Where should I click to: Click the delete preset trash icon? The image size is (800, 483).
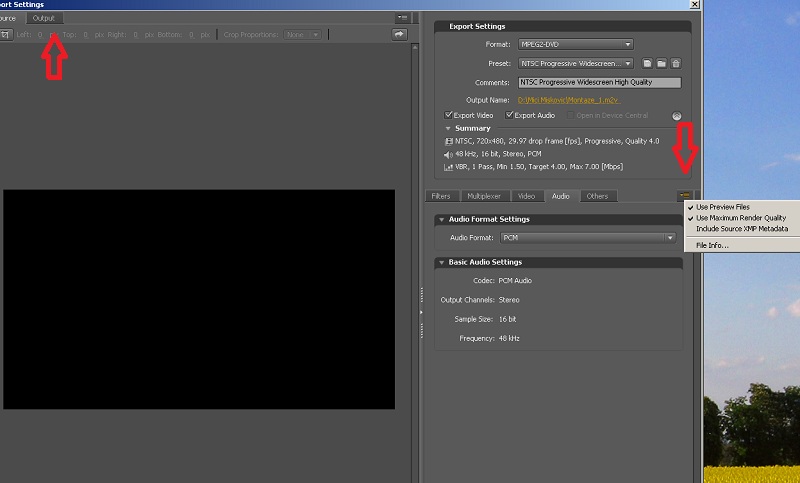click(x=675, y=63)
